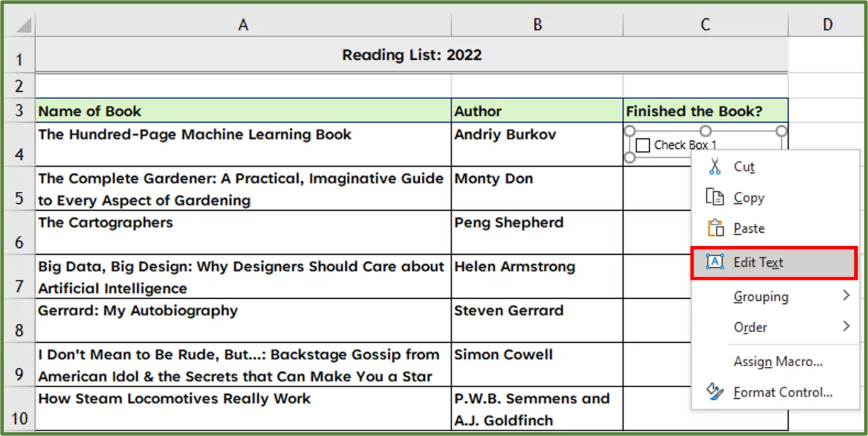Click the blue 'A' Edit Text icon
Screen dimensions: 868x436
coord(716,262)
